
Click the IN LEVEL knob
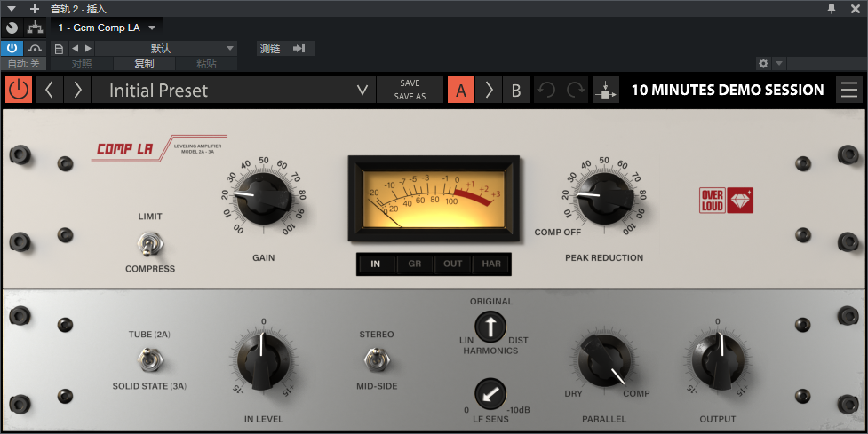264,361
